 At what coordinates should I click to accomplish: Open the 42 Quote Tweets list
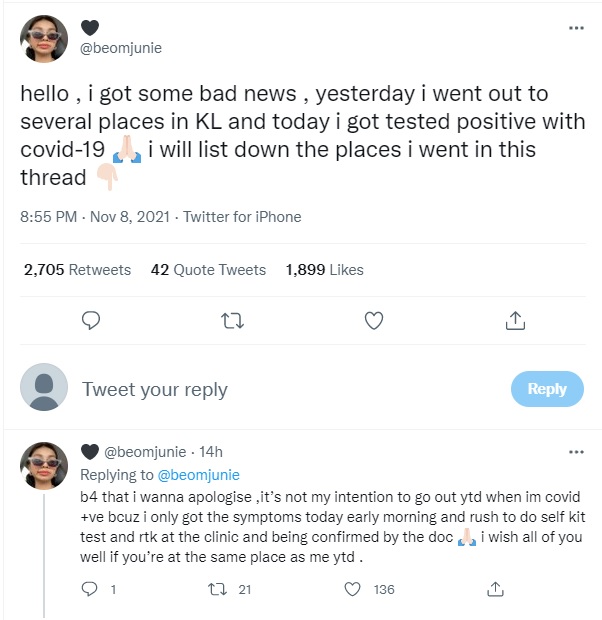(208, 270)
